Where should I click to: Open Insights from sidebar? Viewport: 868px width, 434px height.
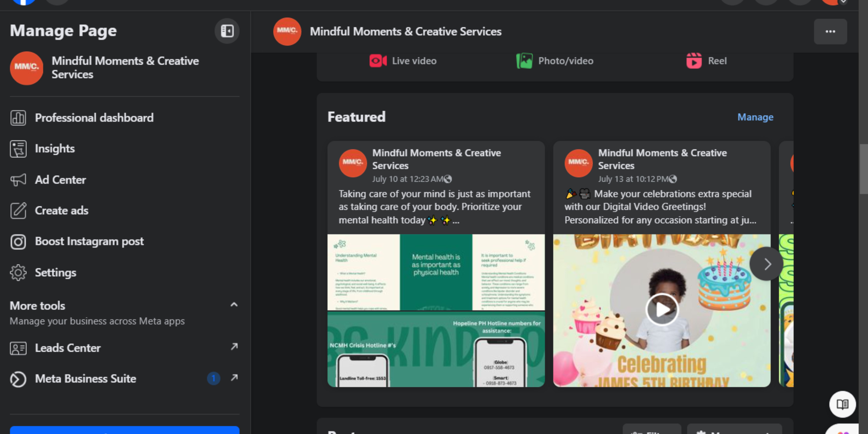55,149
